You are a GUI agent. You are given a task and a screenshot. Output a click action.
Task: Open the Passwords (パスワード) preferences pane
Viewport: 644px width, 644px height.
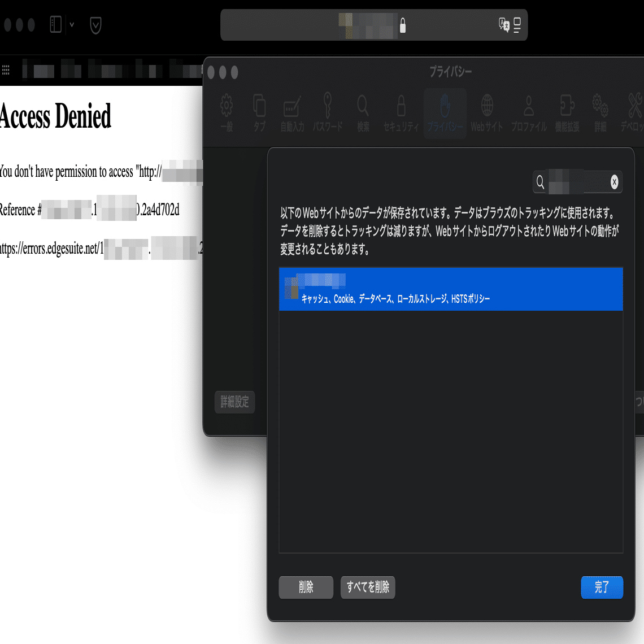coord(327,113)
